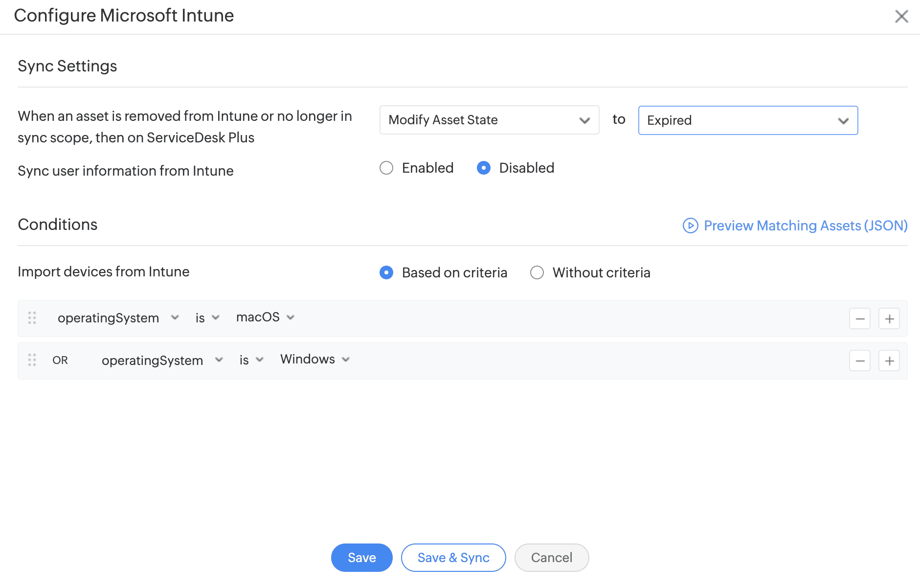Expand the Expired asset state dropdown
920x588 pixels.
[x=748, y=120]
